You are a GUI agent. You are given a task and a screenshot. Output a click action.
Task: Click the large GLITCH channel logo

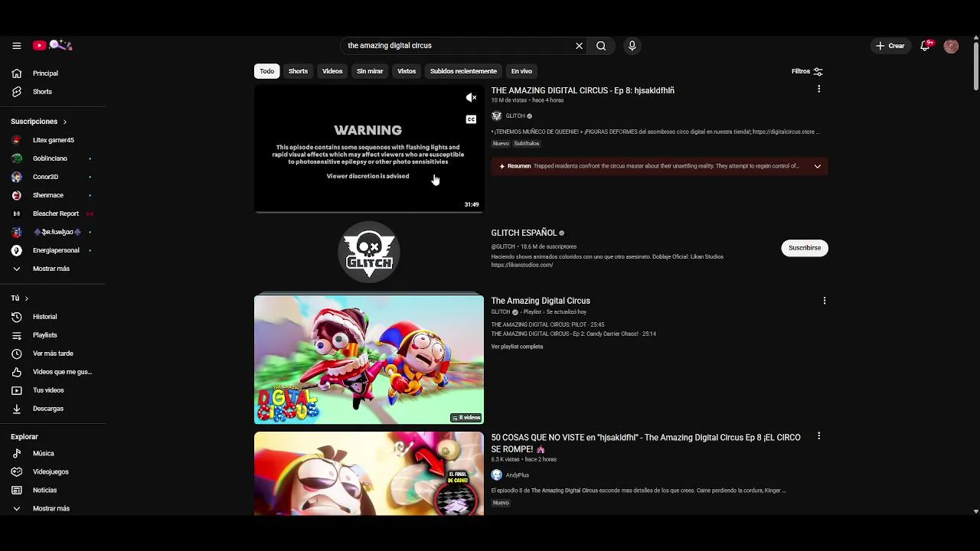pos(369,252)
